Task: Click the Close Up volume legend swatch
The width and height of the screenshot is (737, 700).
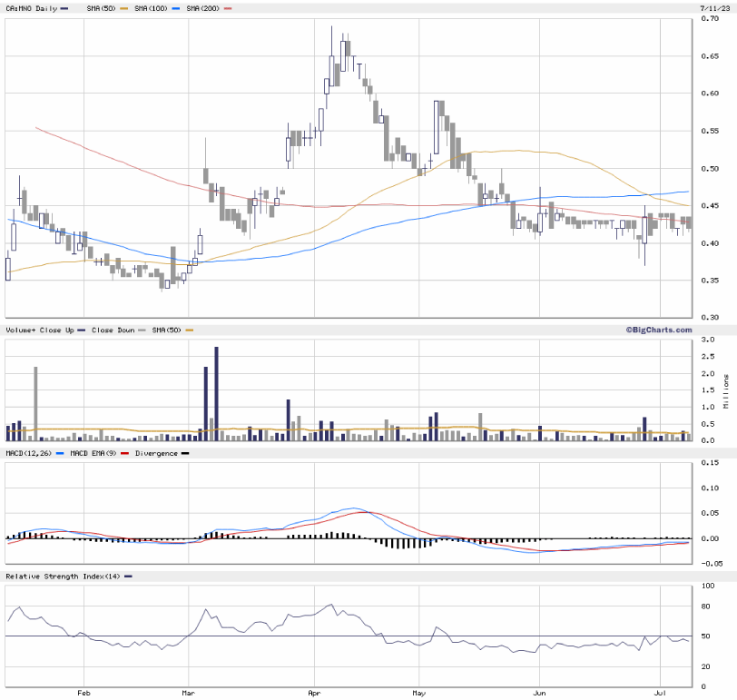Action: [82, 330]
